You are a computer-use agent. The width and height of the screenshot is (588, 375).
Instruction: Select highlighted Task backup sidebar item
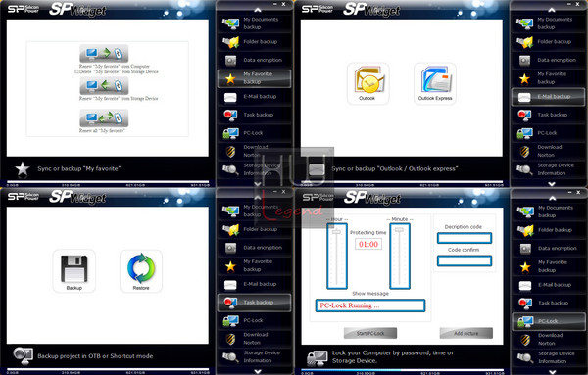pyautogui.click(x=254, y=303)
